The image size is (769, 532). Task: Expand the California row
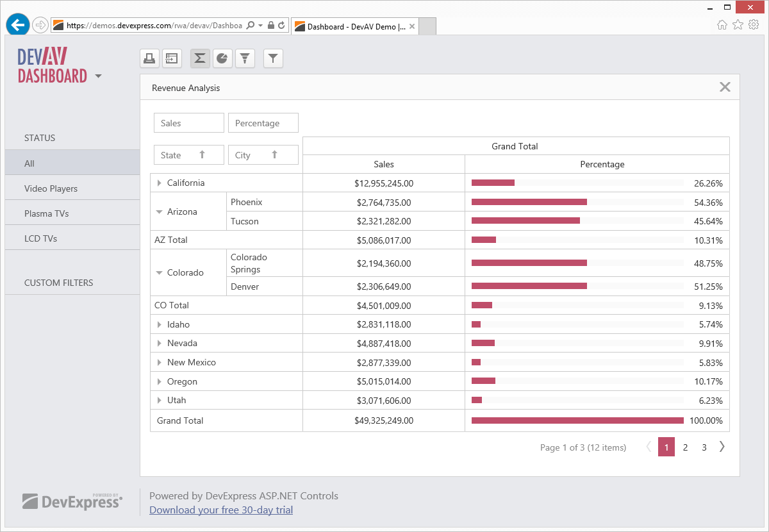[x=160, y=183]
